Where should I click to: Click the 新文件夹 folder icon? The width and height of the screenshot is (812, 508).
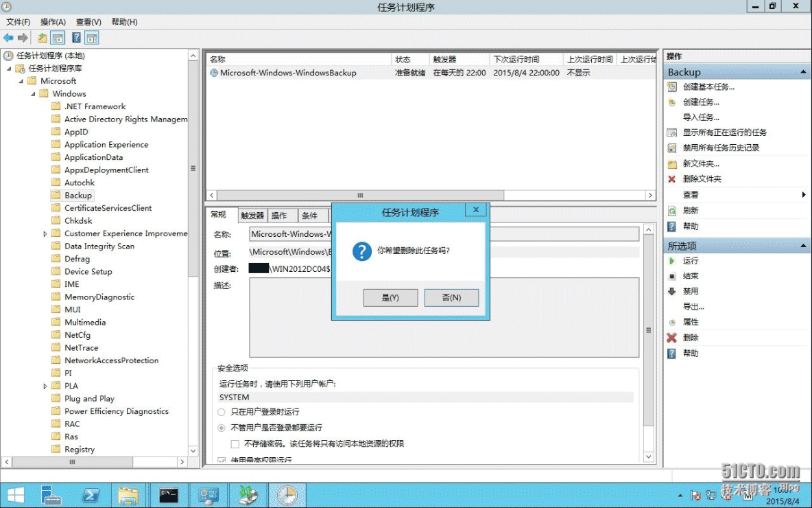pyautogui.click(x=671, y=164)
